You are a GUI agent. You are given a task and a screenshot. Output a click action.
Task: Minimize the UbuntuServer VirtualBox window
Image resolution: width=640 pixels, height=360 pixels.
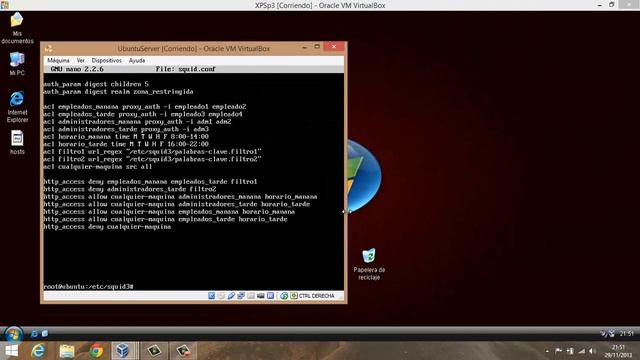point(304,47)
